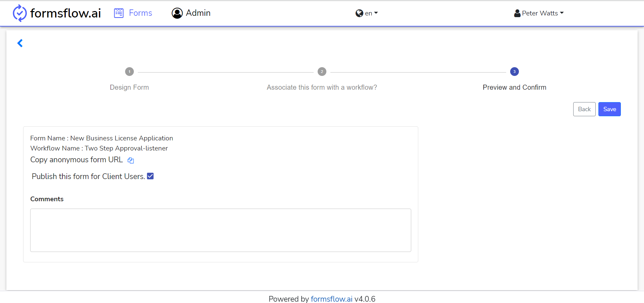Click the 'Preview and Confirm' step label
Image resolution: width=644 pixels, height=303 pixels.
click(x=515, y=87)
